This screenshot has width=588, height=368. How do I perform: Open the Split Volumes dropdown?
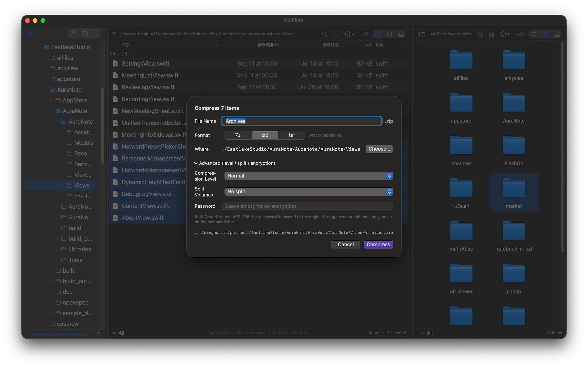click(308, 192)
